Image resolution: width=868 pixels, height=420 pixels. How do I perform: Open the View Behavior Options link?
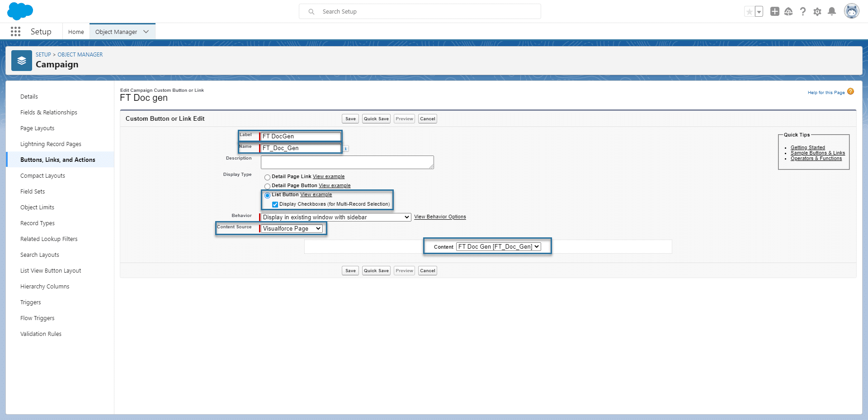pyautogui.click(x=440, y=217)
